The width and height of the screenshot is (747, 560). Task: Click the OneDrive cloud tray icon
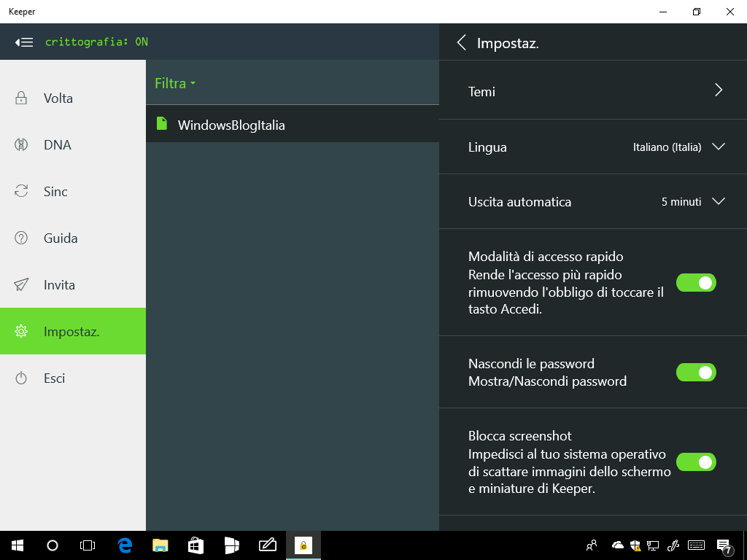point(617,545)
